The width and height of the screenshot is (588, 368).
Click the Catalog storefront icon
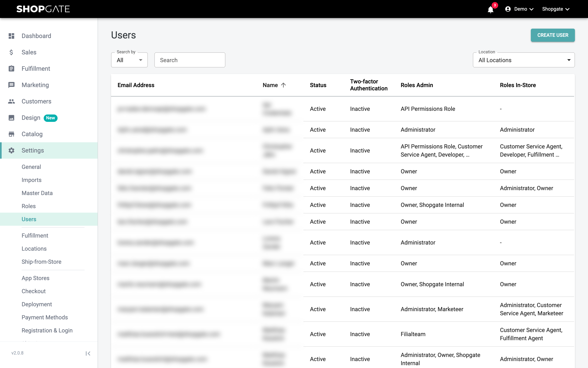pos(11,134)
